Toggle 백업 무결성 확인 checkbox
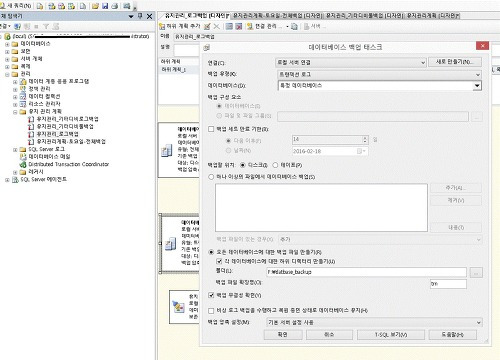Screen dimensions: 500x360 211,295
